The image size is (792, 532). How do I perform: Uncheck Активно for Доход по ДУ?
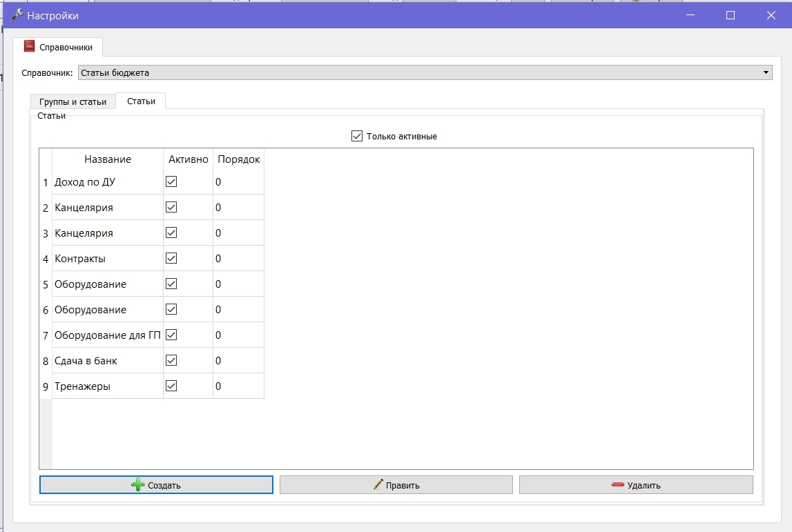171,181
